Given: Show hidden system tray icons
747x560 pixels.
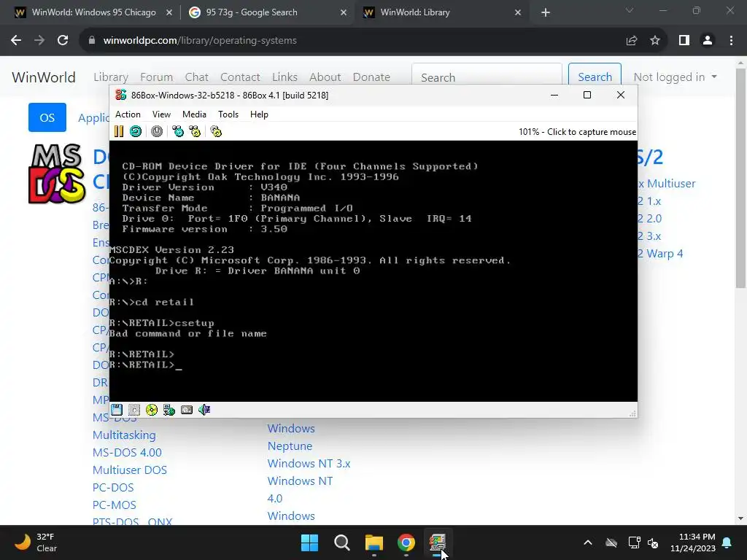Looking at the screenshot, I should tap(588, 542).
